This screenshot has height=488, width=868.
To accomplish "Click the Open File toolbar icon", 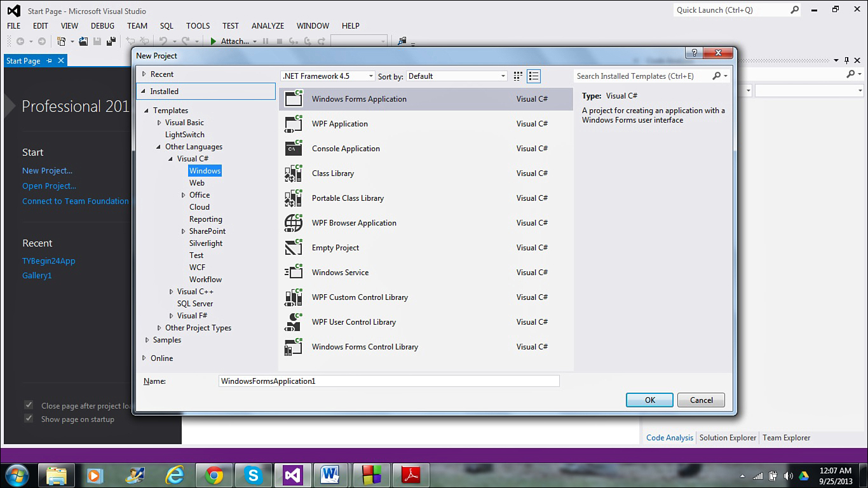I will (83, 41).
